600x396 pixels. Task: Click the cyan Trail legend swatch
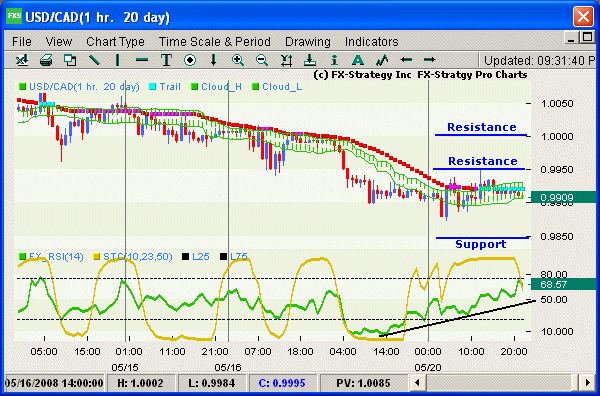(x=153, y=87)
